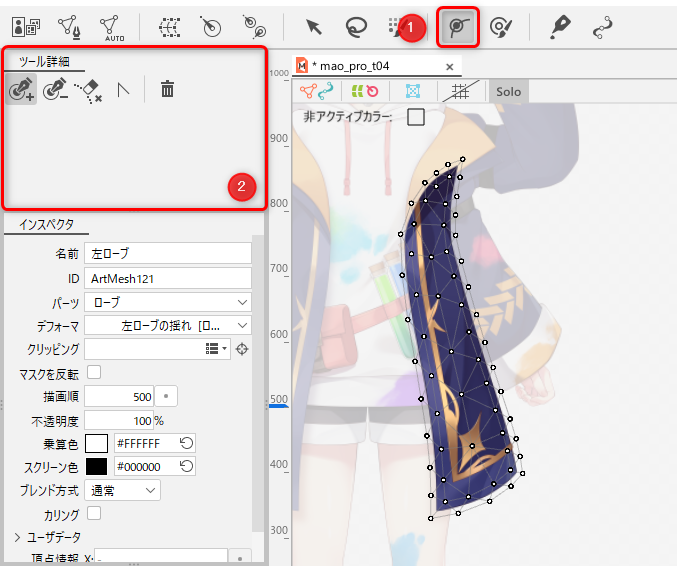This screenshot has height=566, width=677.
Task: Enable the カリング checkbox
Action: (95, 513)
